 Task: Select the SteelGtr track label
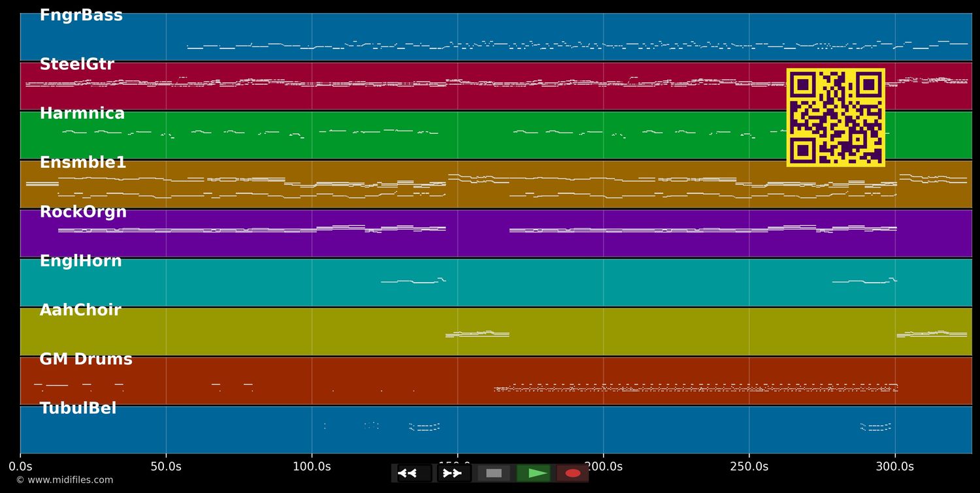(76, 65)
